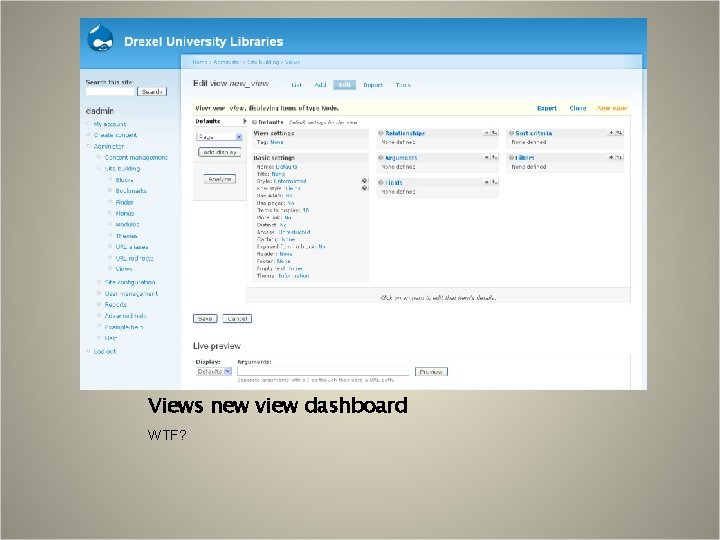
Task: Open the Drexel University Libraries home link
Action: coord(203,42)
